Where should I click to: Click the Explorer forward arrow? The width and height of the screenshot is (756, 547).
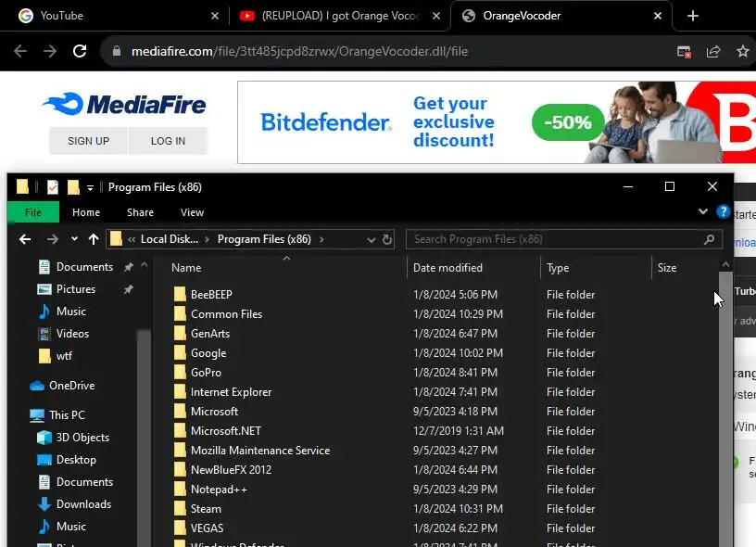[53, 239]
